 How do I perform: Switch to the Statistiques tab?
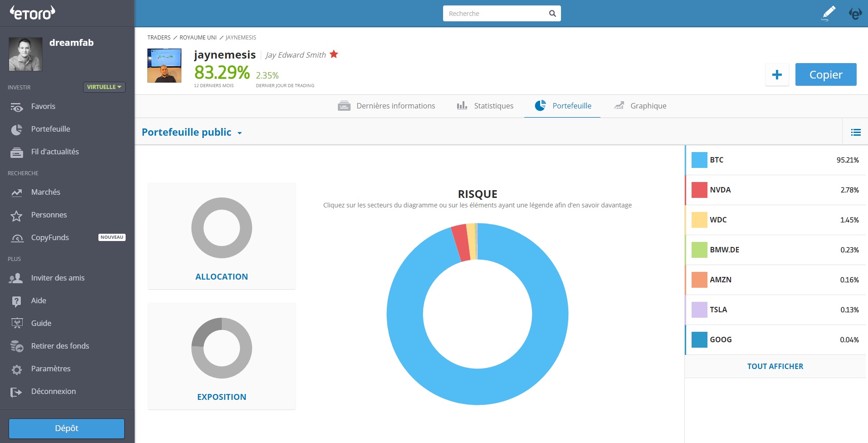485,106
